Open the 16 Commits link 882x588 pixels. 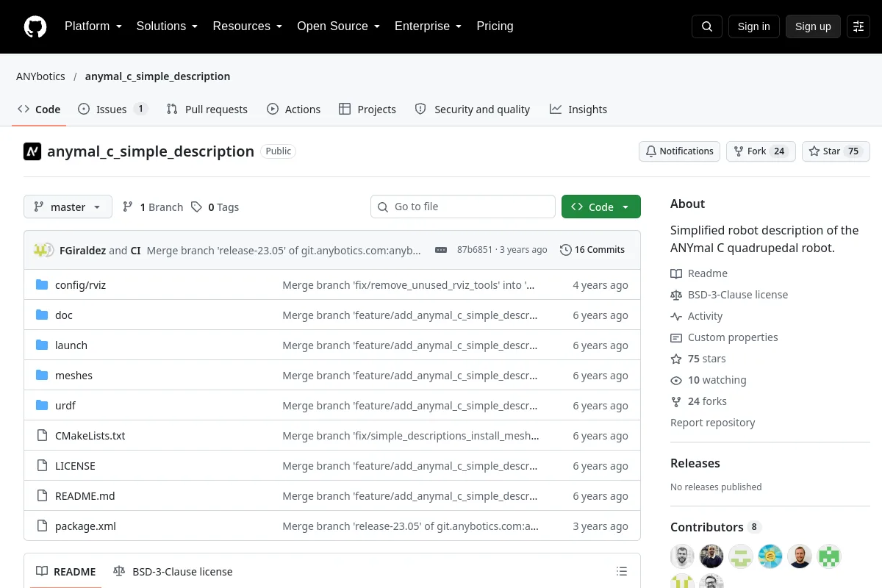(592, 250)
